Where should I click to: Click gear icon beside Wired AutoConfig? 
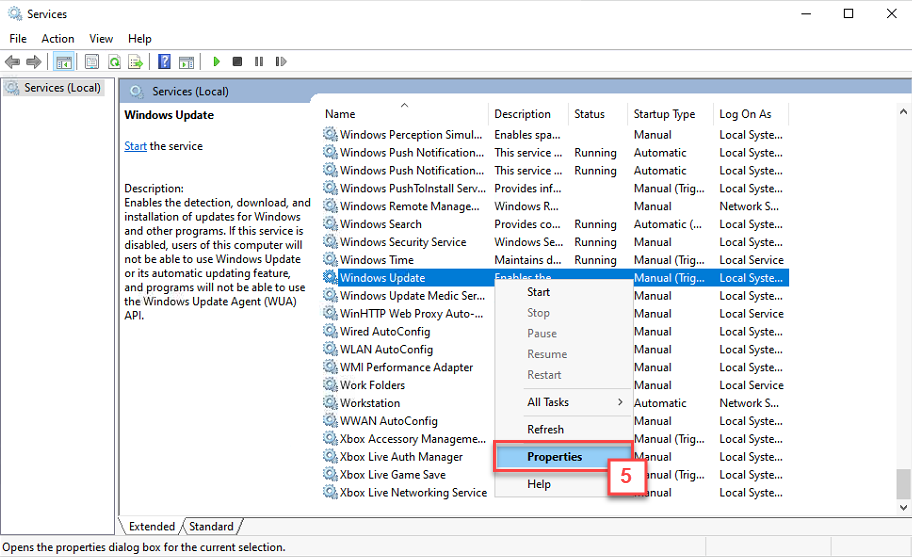tap(330, 331)
